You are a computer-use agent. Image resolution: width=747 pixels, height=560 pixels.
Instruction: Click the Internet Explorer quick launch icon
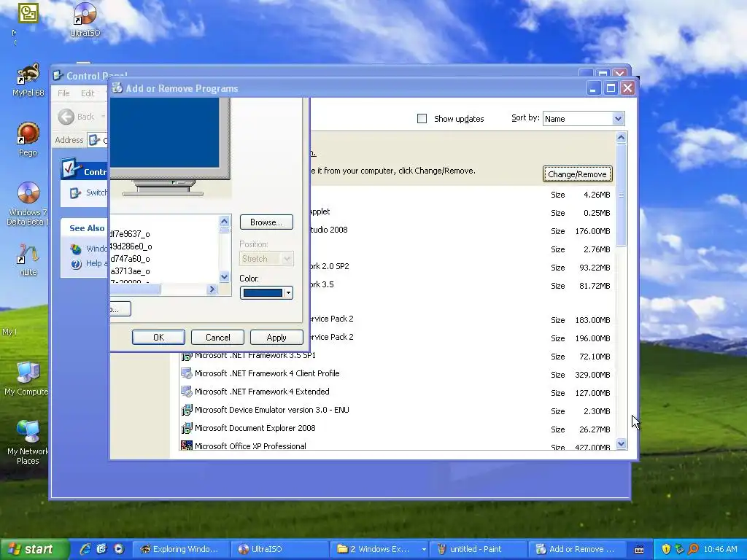[x=85, y=549]
